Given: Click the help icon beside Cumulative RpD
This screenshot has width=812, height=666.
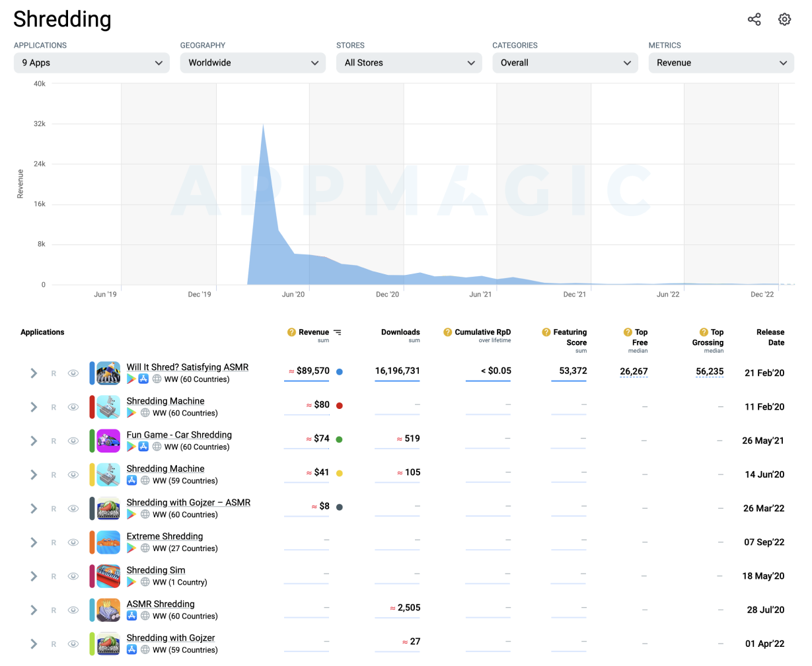Looking at the screenshot, I should pos(447,332).
